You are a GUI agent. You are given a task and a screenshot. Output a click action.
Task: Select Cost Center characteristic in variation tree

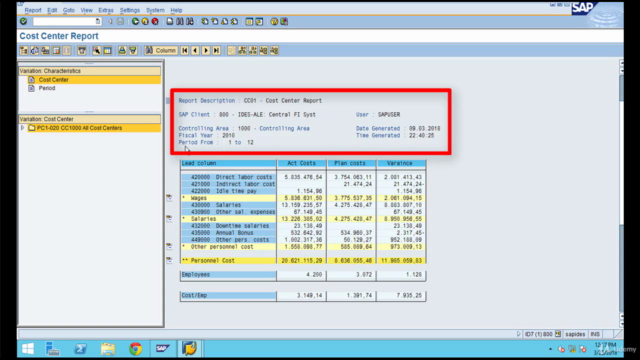[53, 80]
